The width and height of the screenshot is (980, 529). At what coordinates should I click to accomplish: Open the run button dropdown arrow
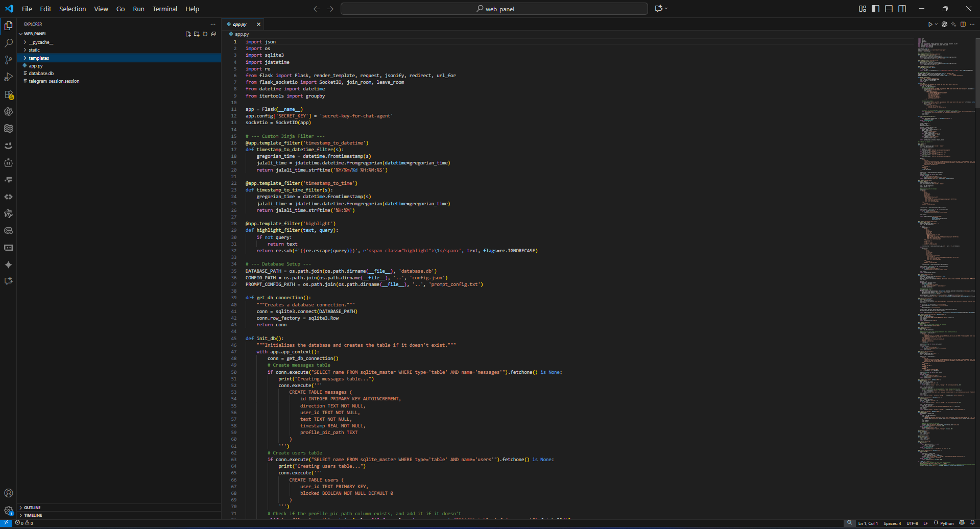coord(936,25)
